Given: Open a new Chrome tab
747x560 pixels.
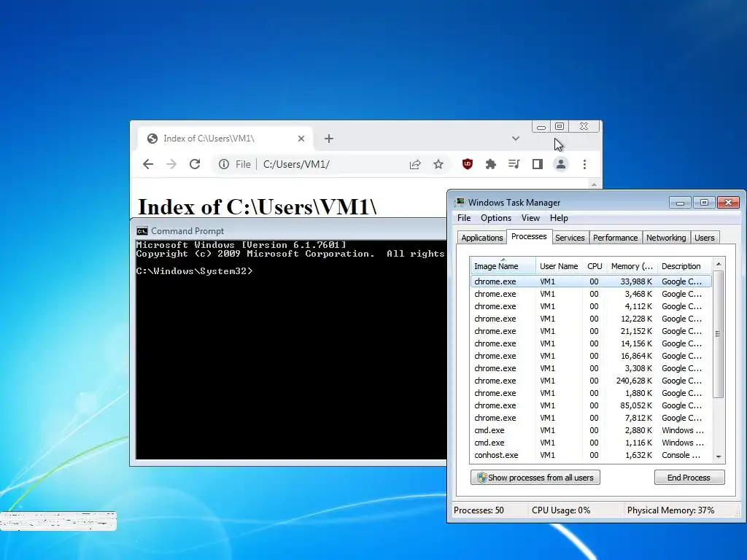Looking at the screenshot, I should click(329, 139).
